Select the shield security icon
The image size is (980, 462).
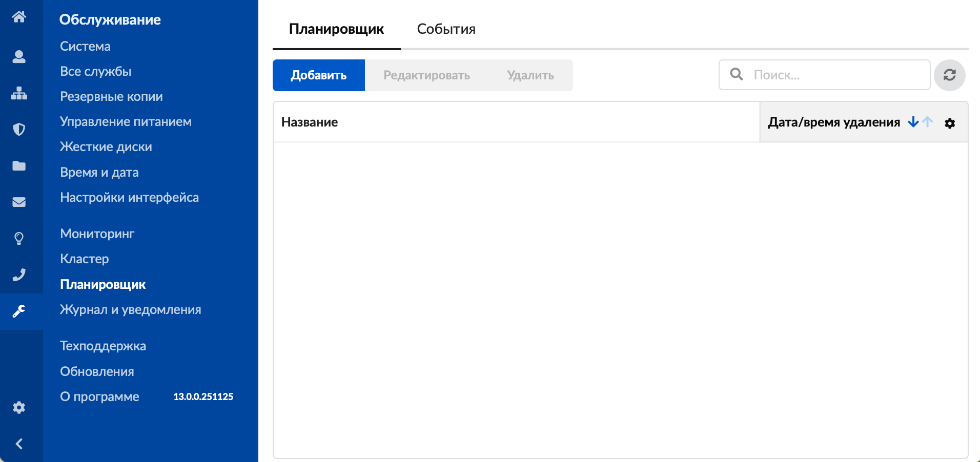click(x=19, y=129)
